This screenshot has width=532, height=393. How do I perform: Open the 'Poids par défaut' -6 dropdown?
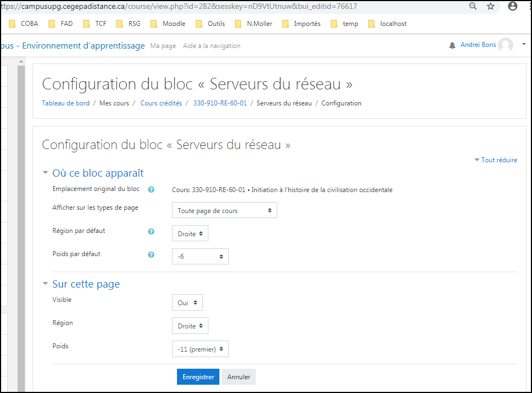click(x=200, y=257)
